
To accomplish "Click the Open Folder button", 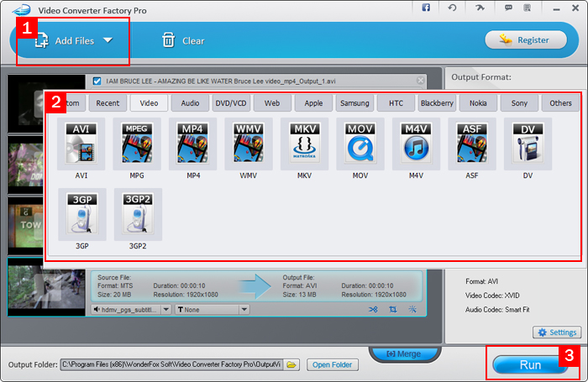I will tap(333, 364).
